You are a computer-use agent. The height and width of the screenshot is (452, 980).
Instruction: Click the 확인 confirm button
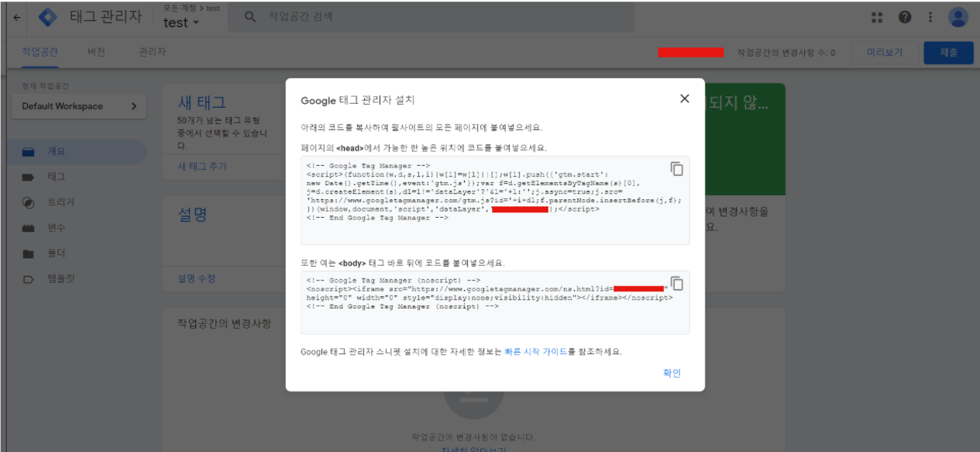[672, 373]
